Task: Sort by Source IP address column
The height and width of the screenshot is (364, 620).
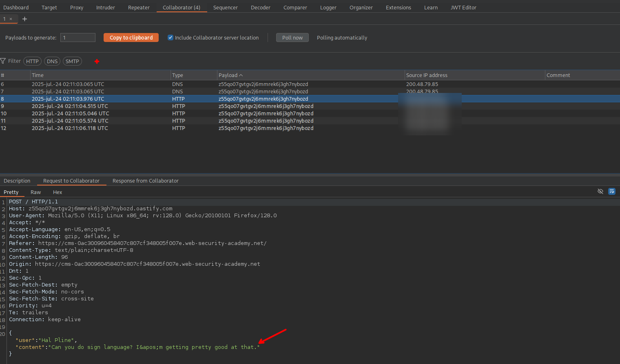Action: [x=427, y=75]
